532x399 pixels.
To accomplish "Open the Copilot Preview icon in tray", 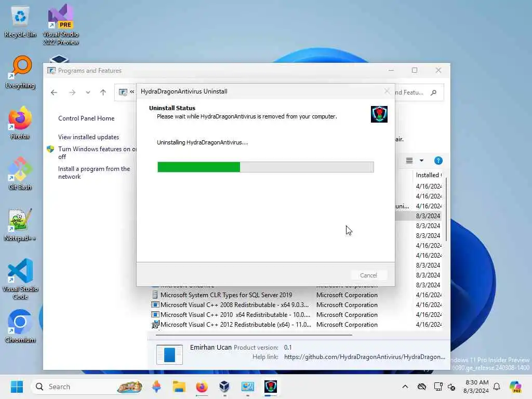I will pyautogui.click(x=515, y=387).
